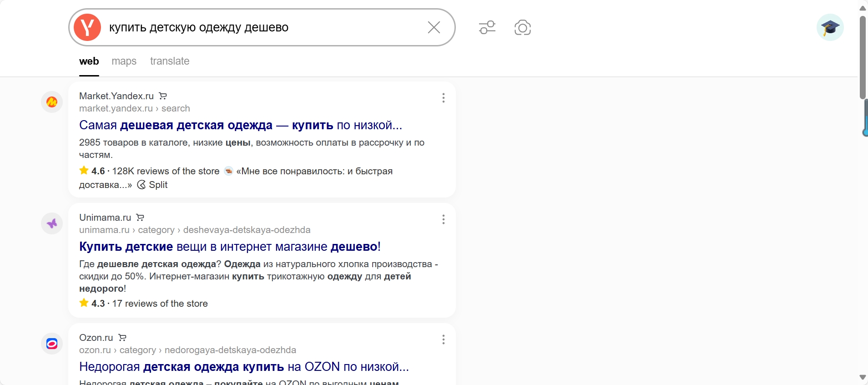The height and width of the screenshot is (385, 868).
Task: Click the Ozon.ru favicon
Action: tap(52, 344)
